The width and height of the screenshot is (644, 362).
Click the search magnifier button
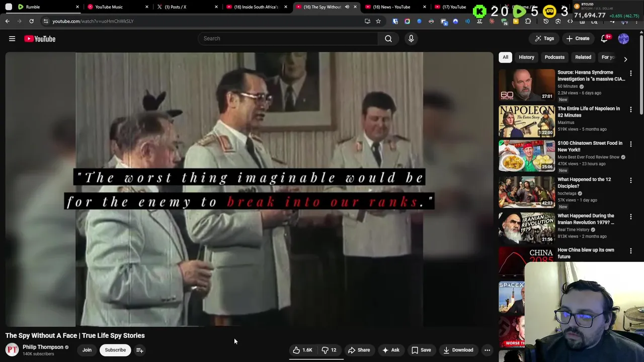[388, 39]
